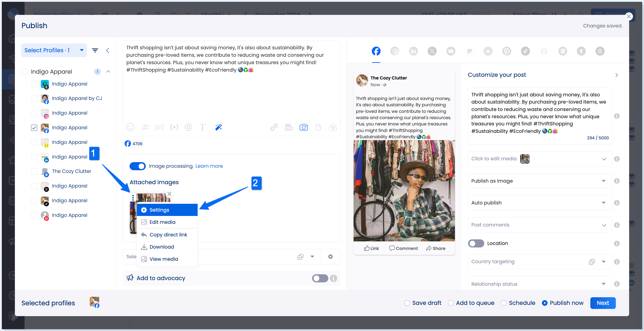Screen dimensions: 644x331
Task: Launch the AI magic wand assistant
Action: (x=218, y=127)
